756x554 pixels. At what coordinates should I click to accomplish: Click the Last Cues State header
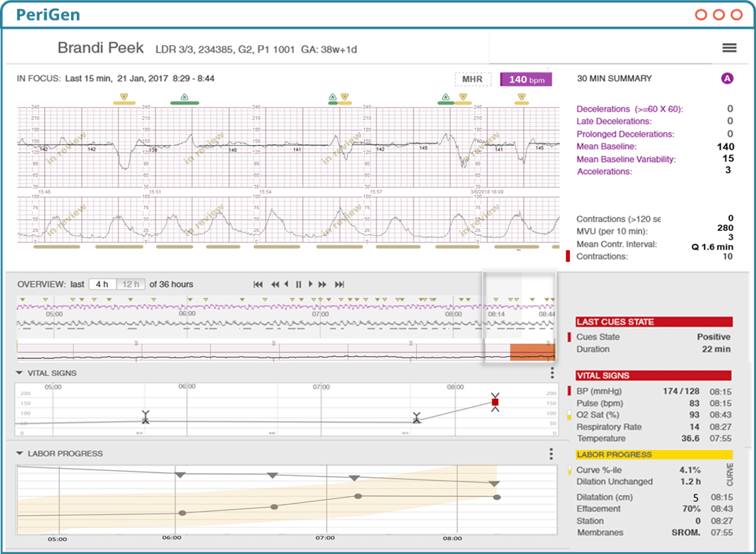pyautogui.click(x=654, y=322)
